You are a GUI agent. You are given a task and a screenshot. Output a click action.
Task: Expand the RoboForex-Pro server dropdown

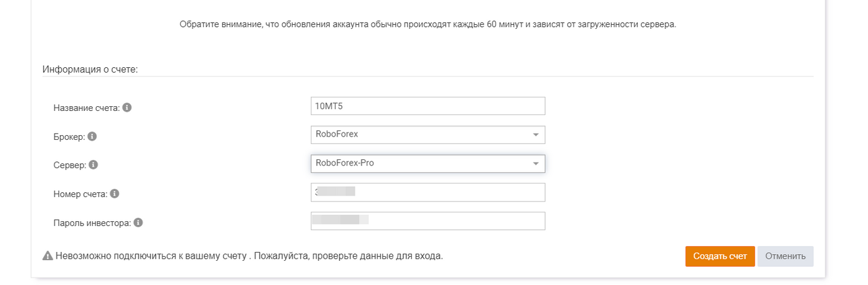(428, 163)
